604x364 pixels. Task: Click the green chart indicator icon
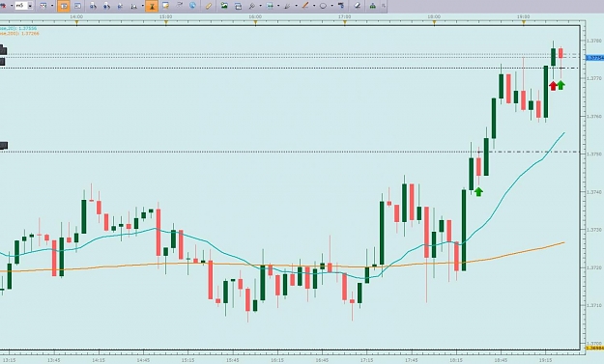tap(270, 6)
